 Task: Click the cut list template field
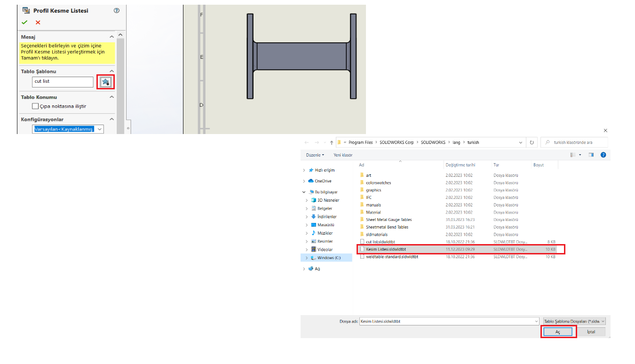point(63,82)
